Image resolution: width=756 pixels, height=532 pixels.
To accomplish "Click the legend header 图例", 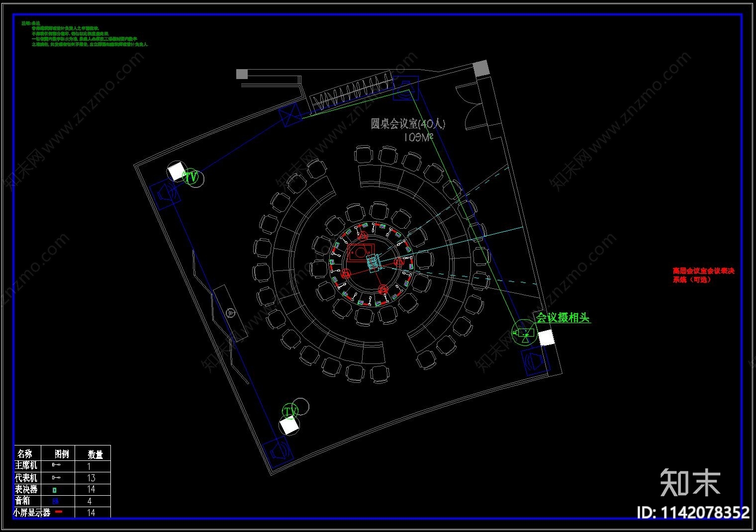I will click(x=62, y=453).
